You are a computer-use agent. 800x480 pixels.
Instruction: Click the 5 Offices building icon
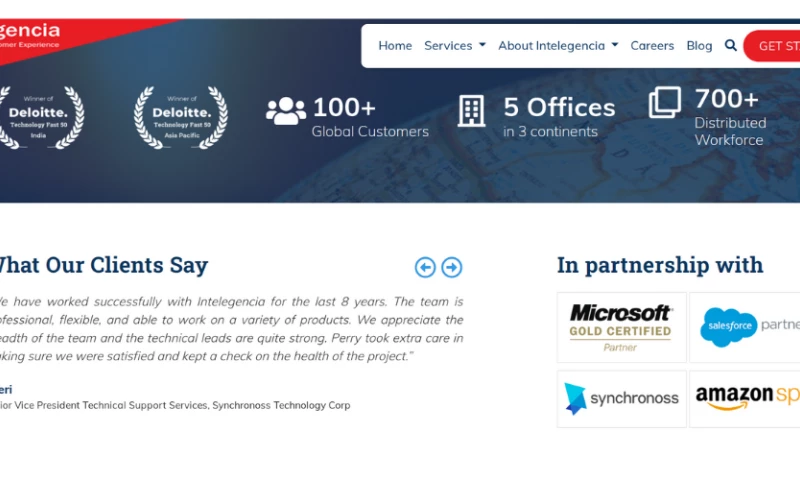471,111
